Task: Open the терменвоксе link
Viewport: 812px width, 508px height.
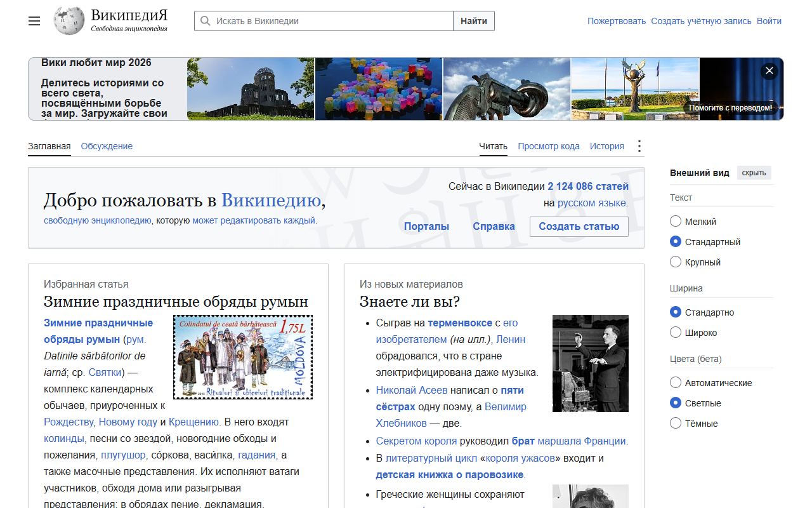Action: coord(460,323)
